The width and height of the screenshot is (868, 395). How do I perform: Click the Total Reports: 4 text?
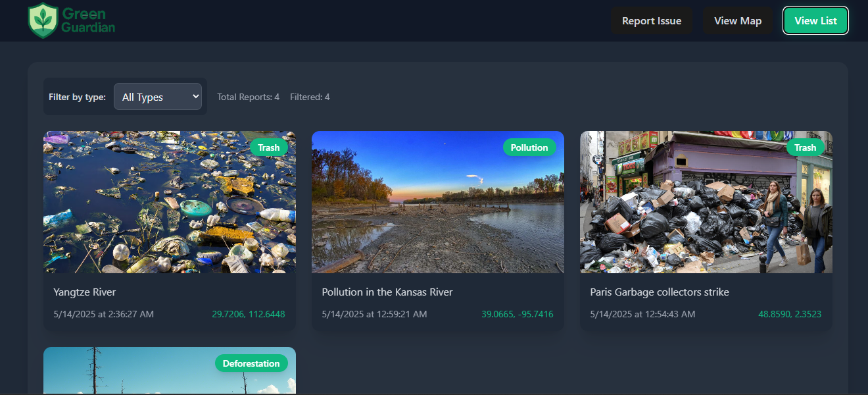tap(249, 97)
